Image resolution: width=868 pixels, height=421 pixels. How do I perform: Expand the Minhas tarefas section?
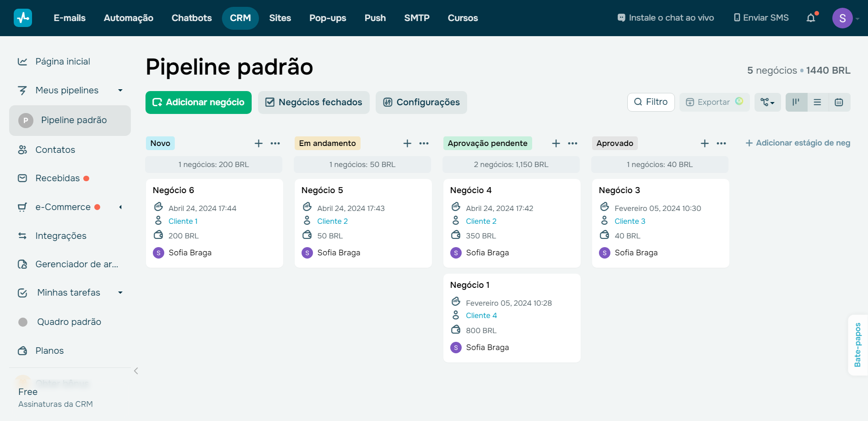[x=120, y=292]
